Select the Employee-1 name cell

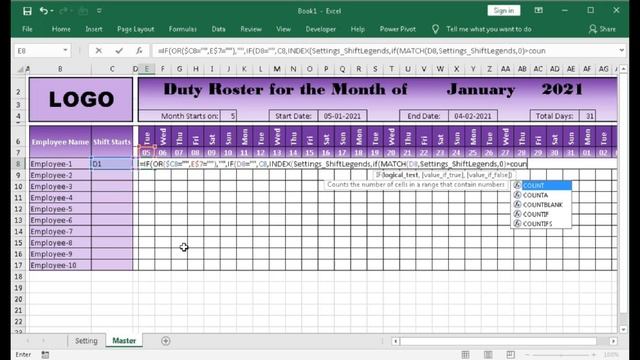tap(60, 164)
